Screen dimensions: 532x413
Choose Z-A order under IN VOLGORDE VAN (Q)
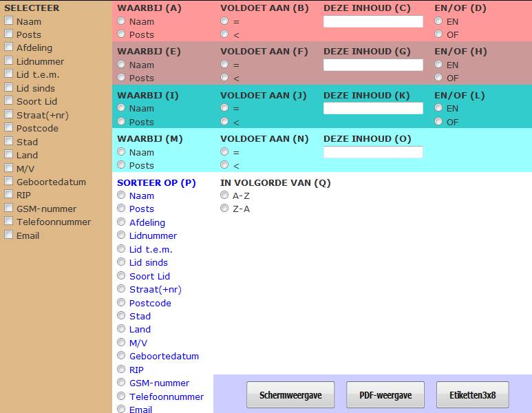224,208
